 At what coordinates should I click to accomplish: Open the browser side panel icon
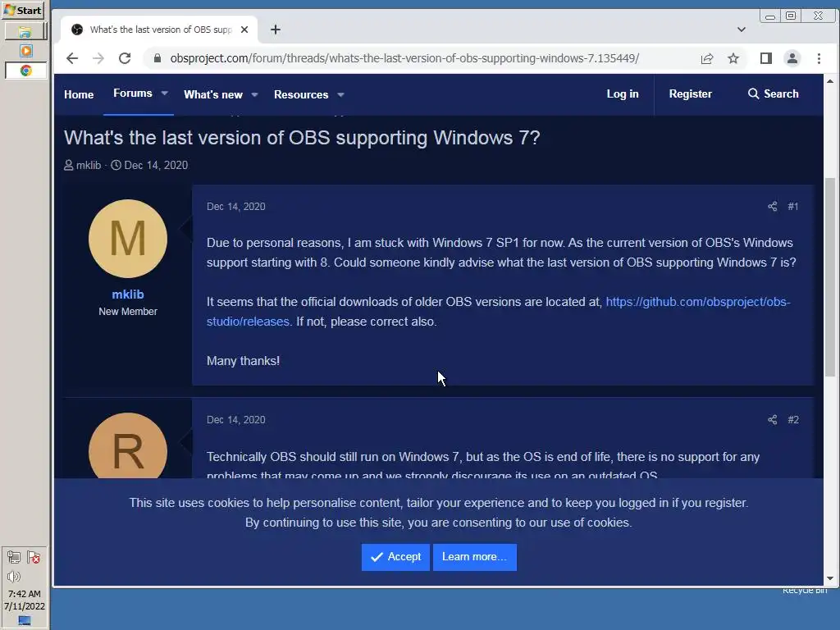pyautogui.click(x=766, y=58)
